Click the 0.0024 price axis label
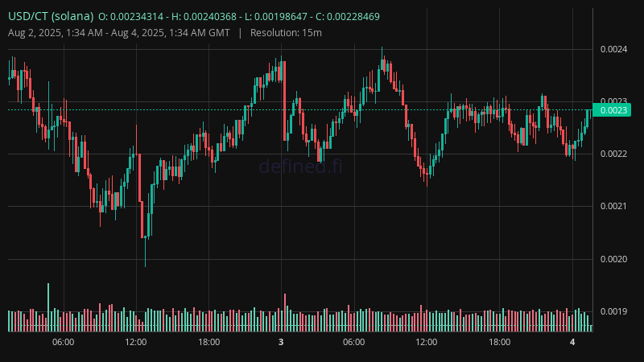The width and height of the screenshot is (644, 362). pyautogui.click(x=613, y=49)
